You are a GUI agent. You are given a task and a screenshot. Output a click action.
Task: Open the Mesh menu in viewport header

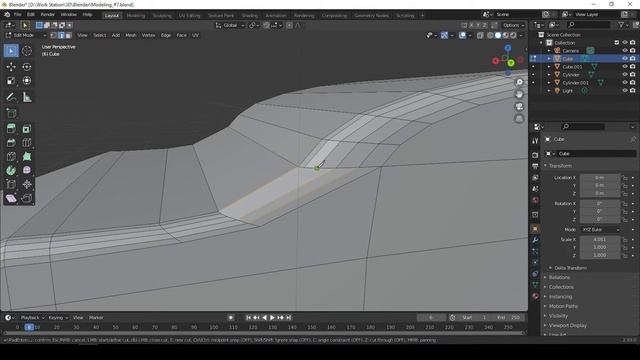(131, 36)
